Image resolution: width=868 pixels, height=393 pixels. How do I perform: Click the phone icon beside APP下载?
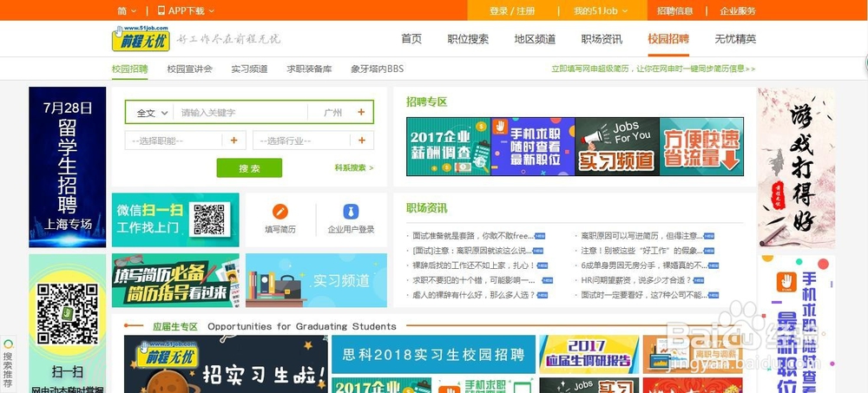161,10
